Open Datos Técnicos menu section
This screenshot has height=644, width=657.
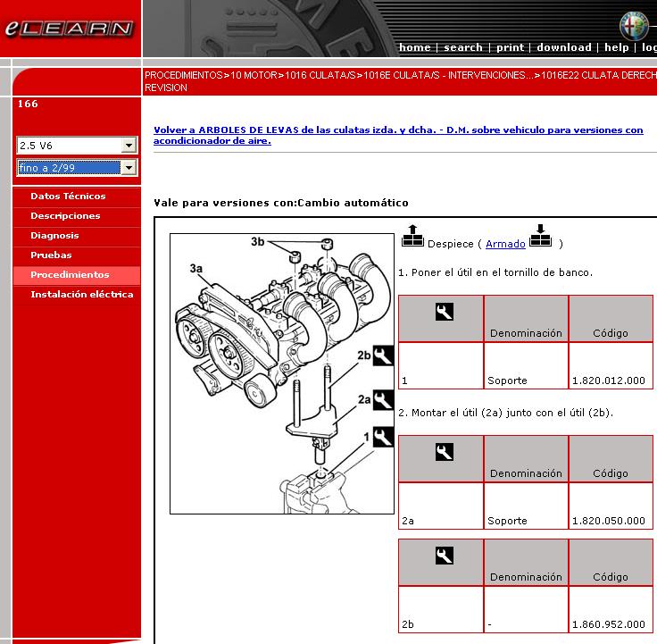click(68, 197)
